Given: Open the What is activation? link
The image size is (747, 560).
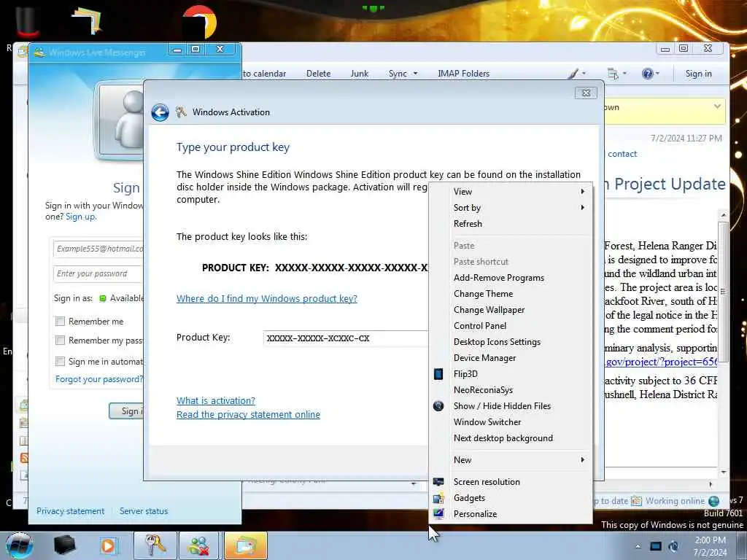Looking at the screenshot, I should (216, 400).
